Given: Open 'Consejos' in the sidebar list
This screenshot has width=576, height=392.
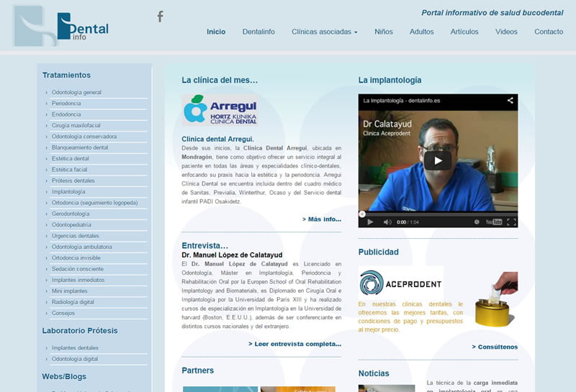Looking at the screenshot, I should [63, 313].
